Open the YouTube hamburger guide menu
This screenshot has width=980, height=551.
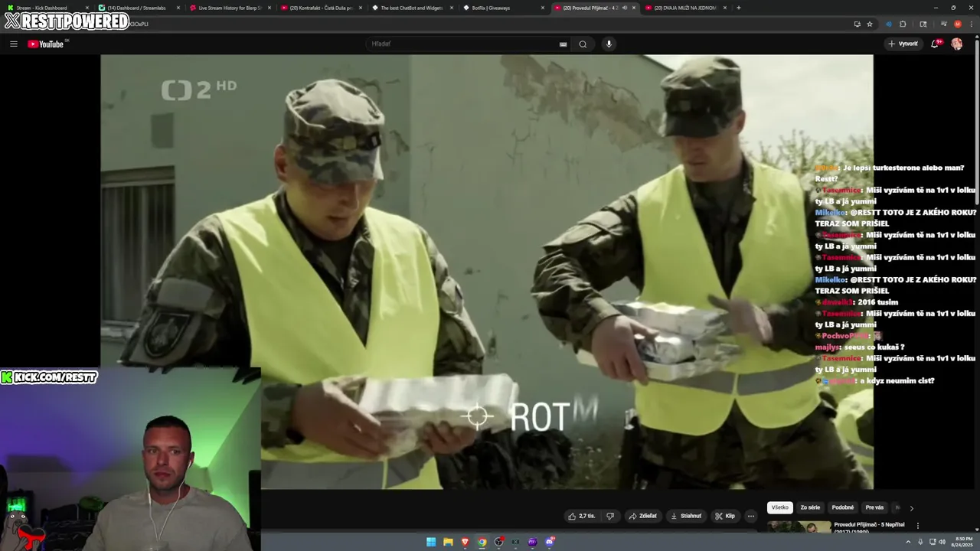pyautogui.click(x=13, y=44)
